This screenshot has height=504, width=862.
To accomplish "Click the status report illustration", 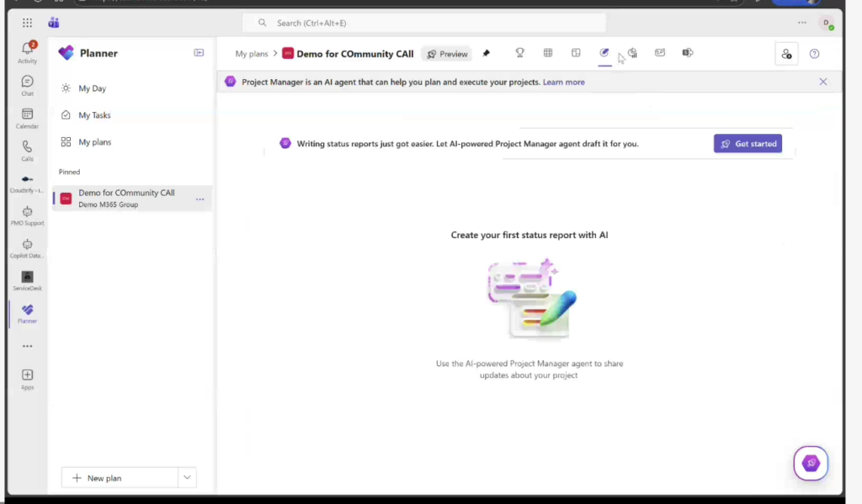I will (x=531, y=298).
